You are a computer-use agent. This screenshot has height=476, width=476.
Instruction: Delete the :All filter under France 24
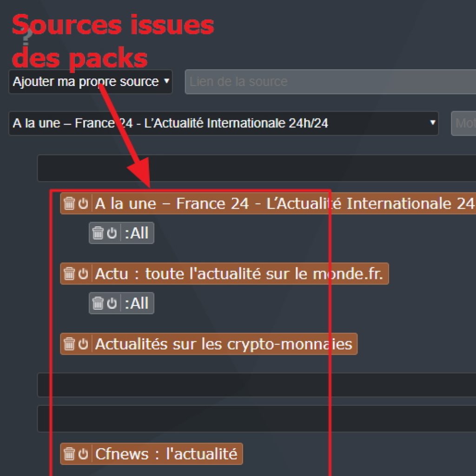click(98, 233)
